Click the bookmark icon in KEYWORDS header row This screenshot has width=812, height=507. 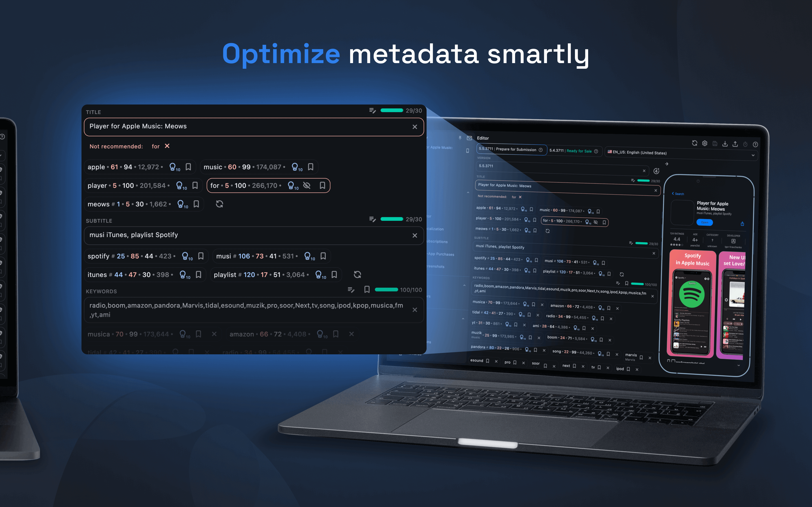(366, 290)
